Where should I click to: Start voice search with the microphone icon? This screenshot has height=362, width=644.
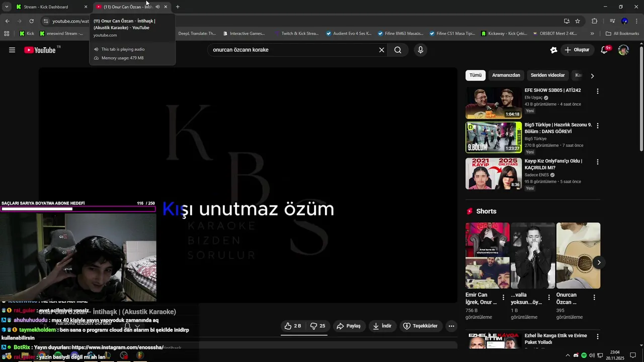coord(421,50)
